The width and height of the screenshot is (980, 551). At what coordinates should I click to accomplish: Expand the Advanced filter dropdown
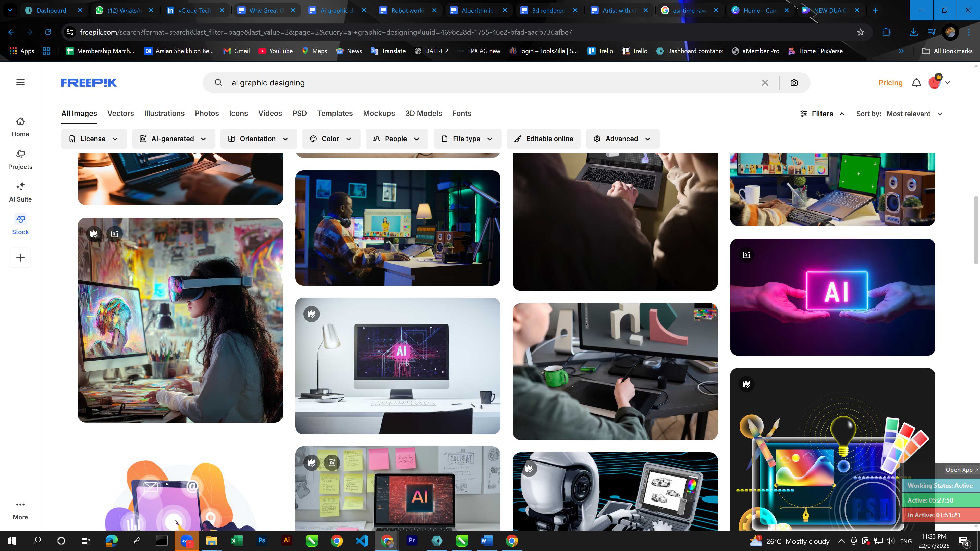pyautogui.click(x=622, y=139)
